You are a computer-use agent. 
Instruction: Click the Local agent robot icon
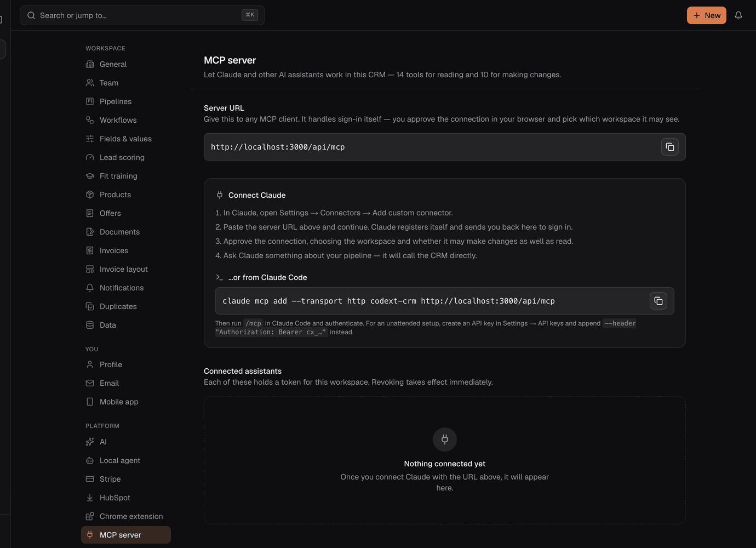pyautogui.click(x=90, y=460)
